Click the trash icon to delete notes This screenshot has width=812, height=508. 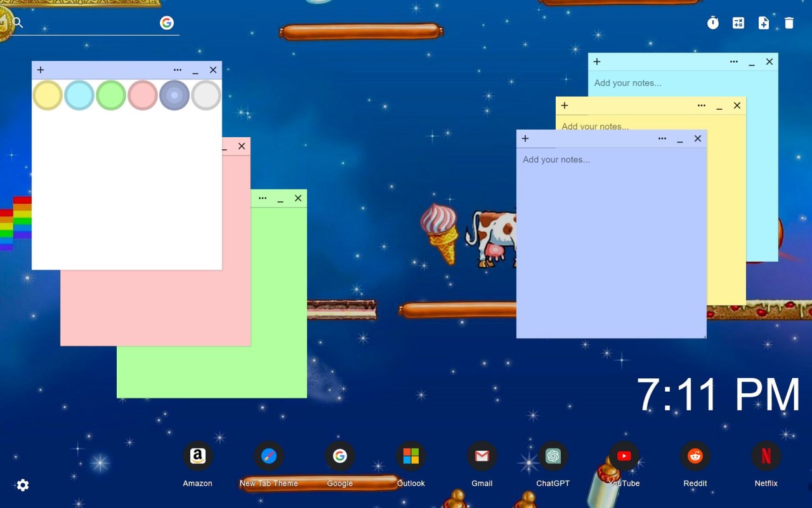[789, 23]
